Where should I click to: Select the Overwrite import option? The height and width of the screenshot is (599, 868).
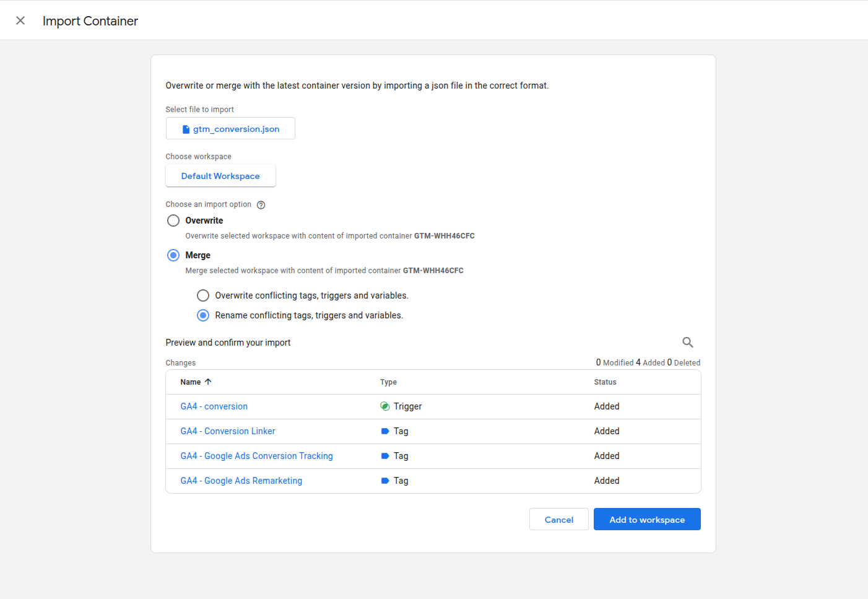[173, 220]
